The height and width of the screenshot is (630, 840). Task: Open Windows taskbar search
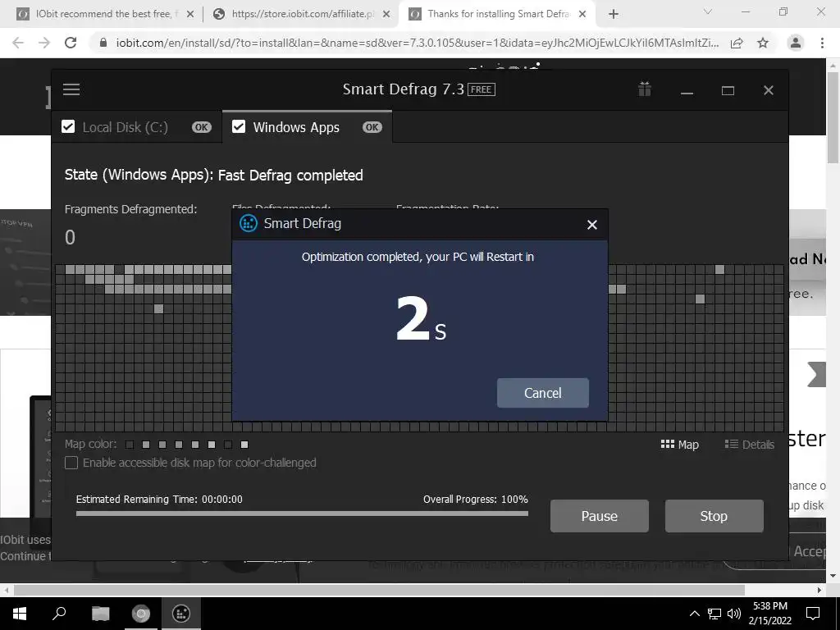pos(59,614)
